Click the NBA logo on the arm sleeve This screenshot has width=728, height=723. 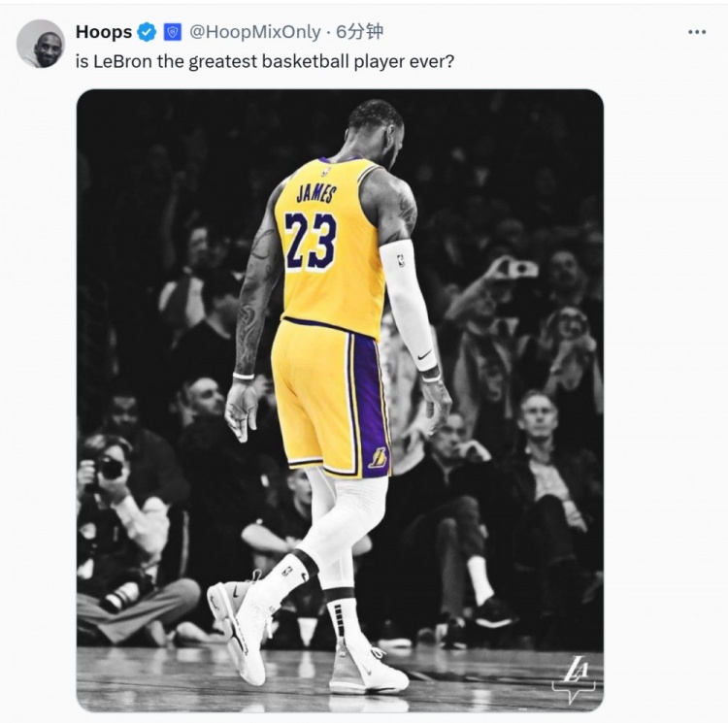tap(401, 260)
